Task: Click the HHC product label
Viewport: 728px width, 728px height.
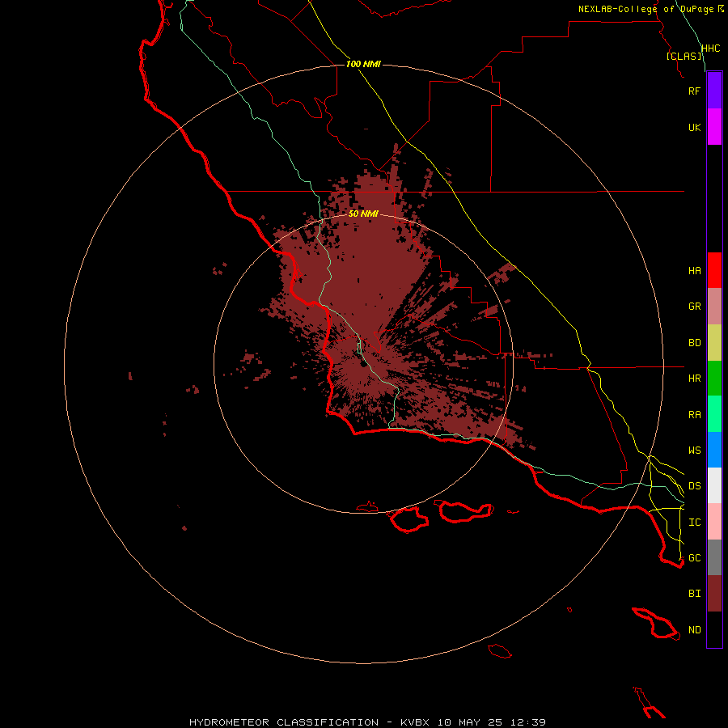Action: coord(710,49)
